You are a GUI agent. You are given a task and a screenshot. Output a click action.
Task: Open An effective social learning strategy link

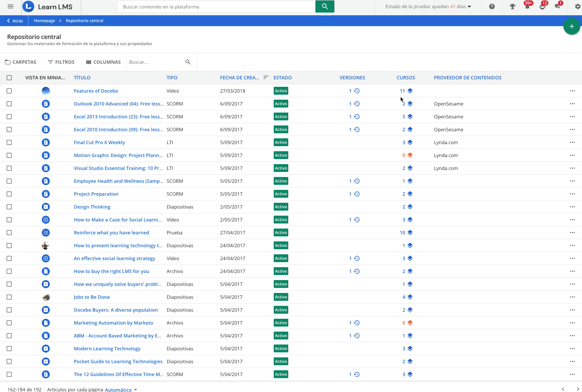coord(114,258)
